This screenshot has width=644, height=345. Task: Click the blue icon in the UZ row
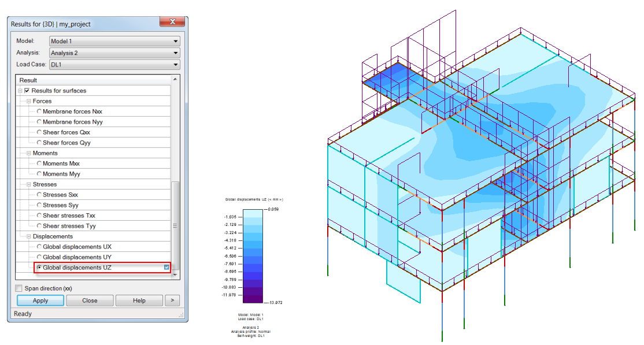tap(166, 268)
